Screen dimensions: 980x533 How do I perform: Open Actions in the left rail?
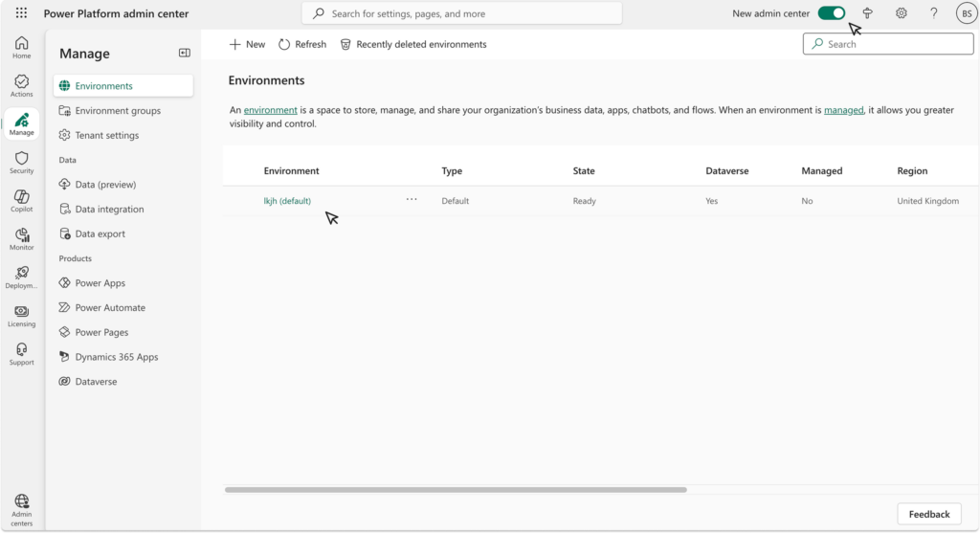(x=21, y=85)
